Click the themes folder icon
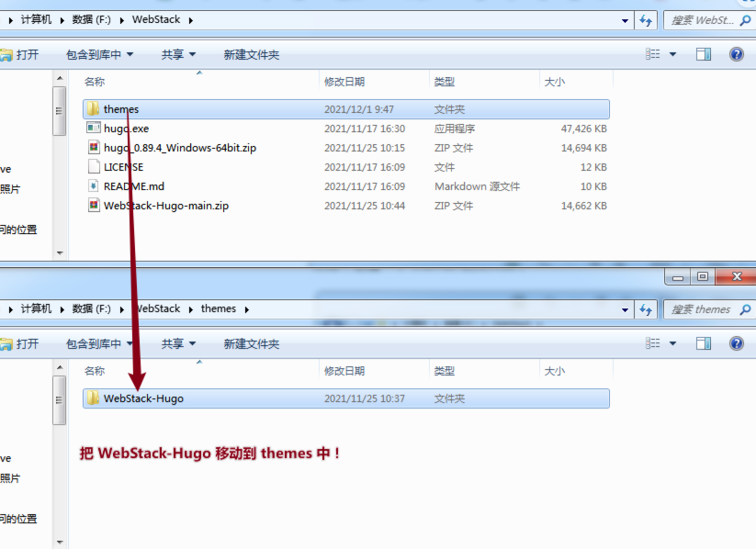The image size is (756, 549). coord(93,109)
